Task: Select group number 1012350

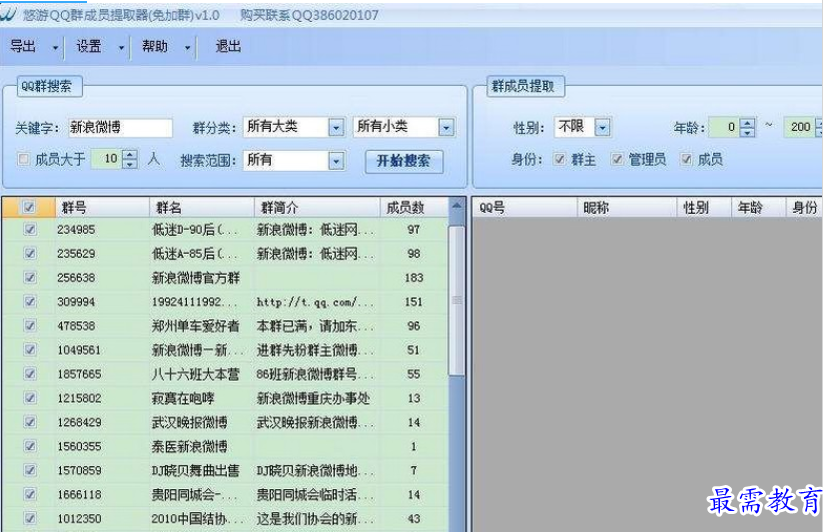Action: 79,519
